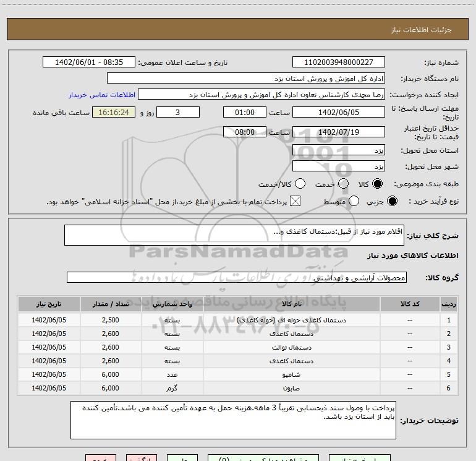Click the جزئیات اطلاعات نیاز header title
476x461 pixels.
point(422,30)
